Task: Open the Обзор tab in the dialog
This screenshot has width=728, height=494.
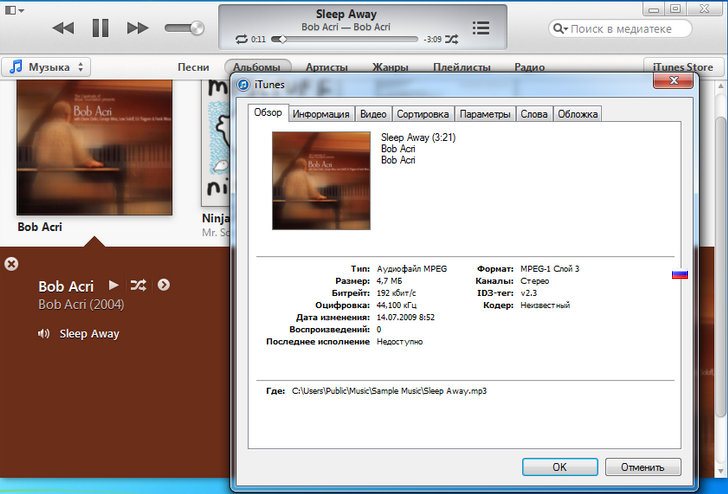Action: point(268,112)
